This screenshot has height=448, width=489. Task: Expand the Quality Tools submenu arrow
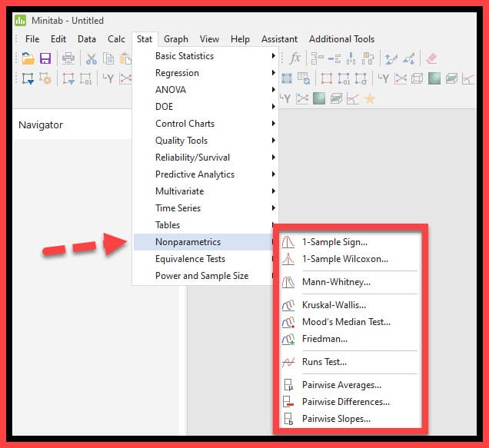point(274,141)
